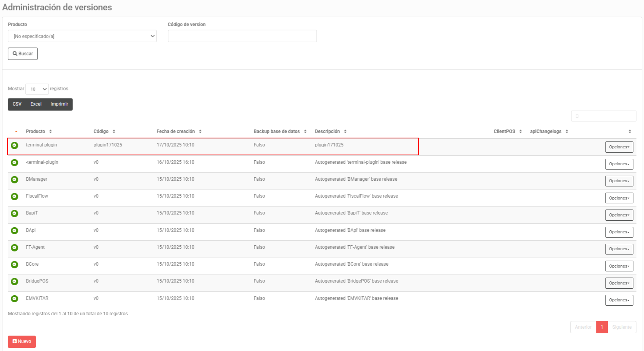Open the Producto filter dropdown
This screenshot has width=644, height=351.
(x=82, y=36)
